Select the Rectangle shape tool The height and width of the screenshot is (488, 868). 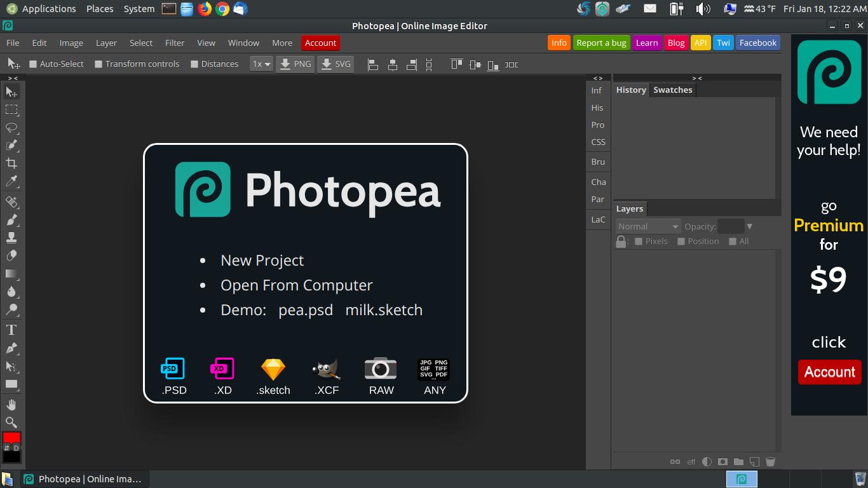click(x=11, y=384)
